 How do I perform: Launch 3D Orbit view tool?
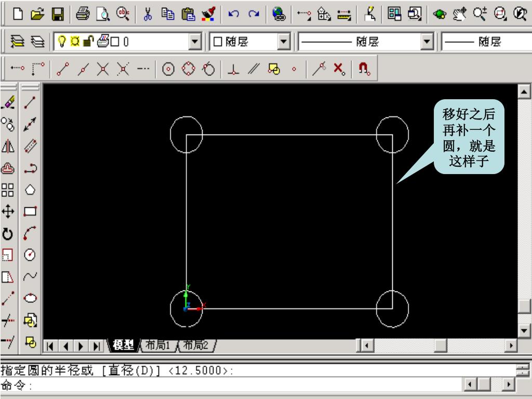pyautogui.click(x=440, y=14)
